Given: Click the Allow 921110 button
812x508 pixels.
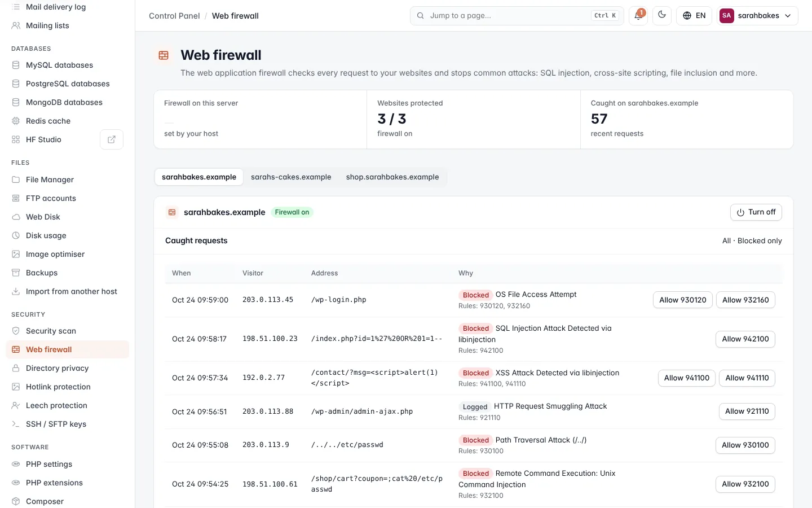Looking at the screenshot, I should pos(747,411).
